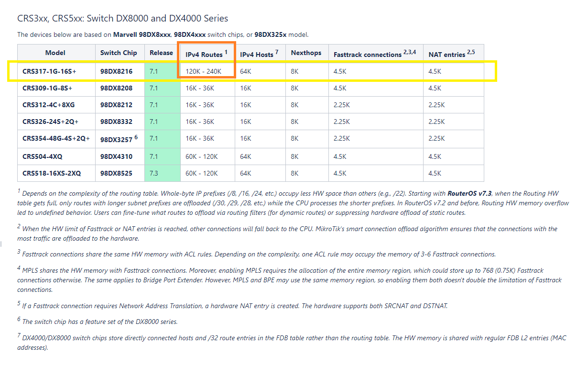Click Fasttrack connections value for CRS354-48G-4S+2Q+
588x378 pixels.
pos(342,138)
